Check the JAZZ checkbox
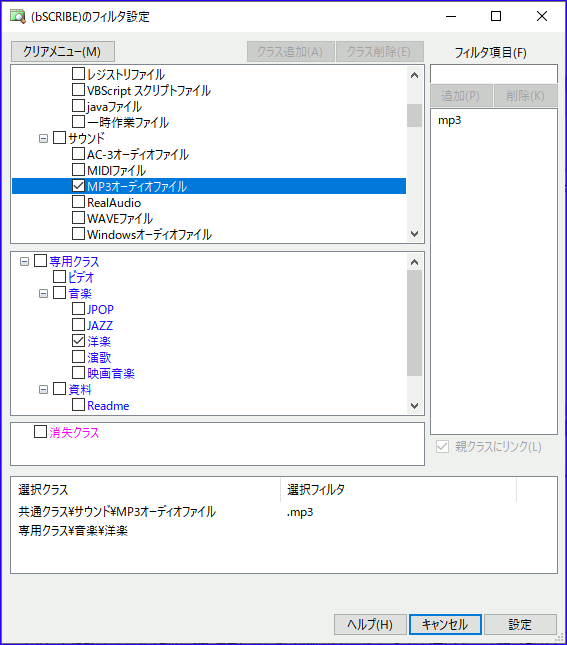The width and height of the screenshot is (567, 645). pyautogui.click(x=78, y=325)
